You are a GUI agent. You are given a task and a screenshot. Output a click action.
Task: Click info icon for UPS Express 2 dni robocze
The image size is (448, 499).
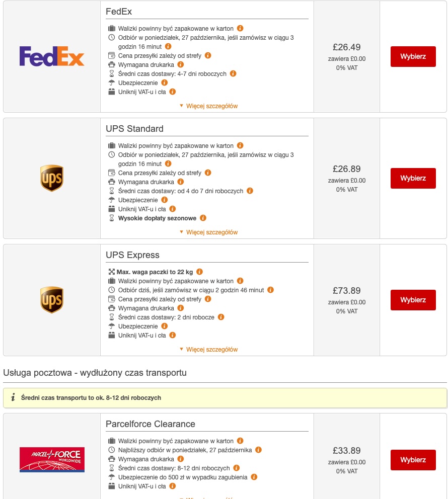[x=221, y=317]
